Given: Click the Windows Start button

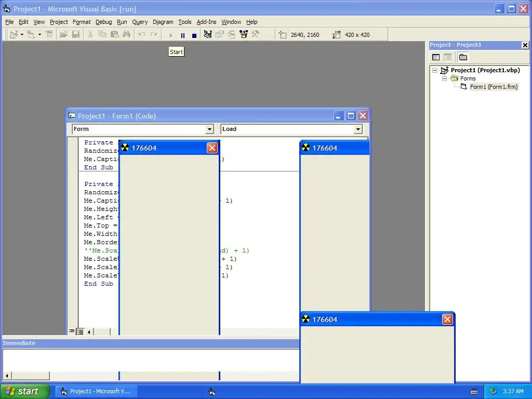Looking at the screenshot, I should tap(24, 391).
